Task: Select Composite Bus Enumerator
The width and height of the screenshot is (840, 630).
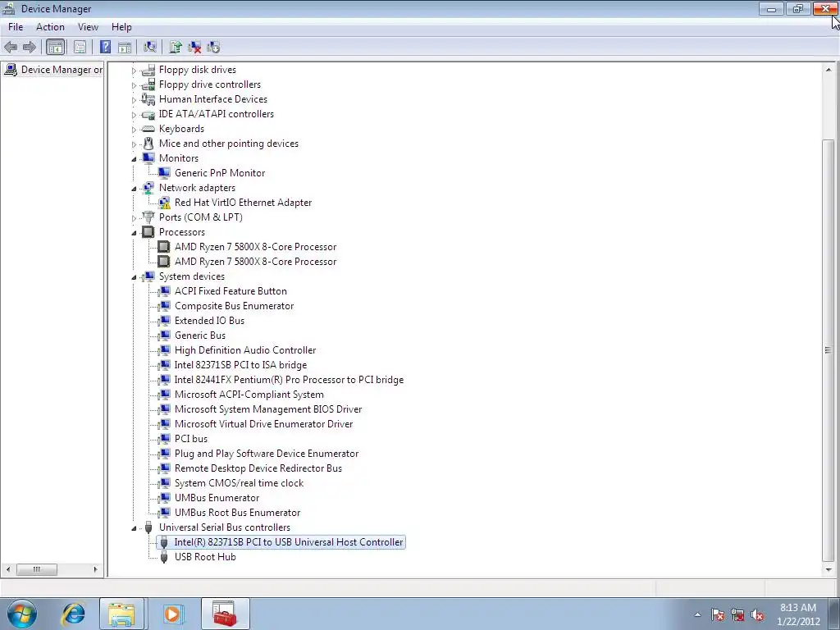Action: point(234,306)
